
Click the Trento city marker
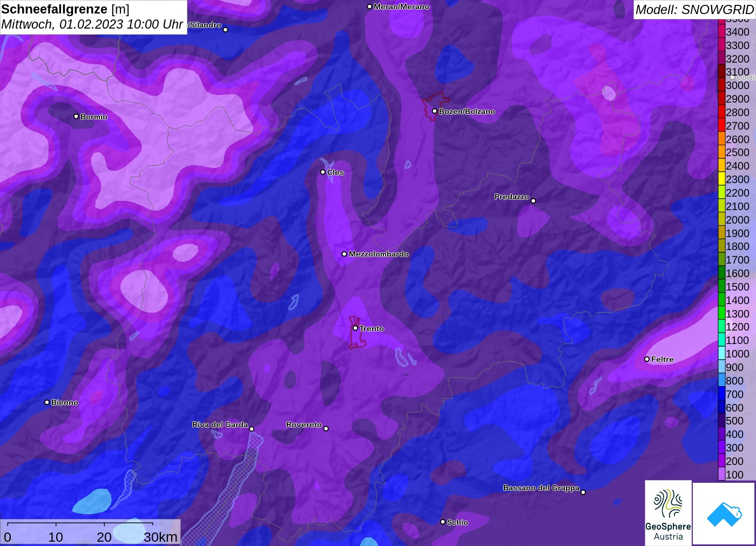pyautogui.click(x=355, y=328)
